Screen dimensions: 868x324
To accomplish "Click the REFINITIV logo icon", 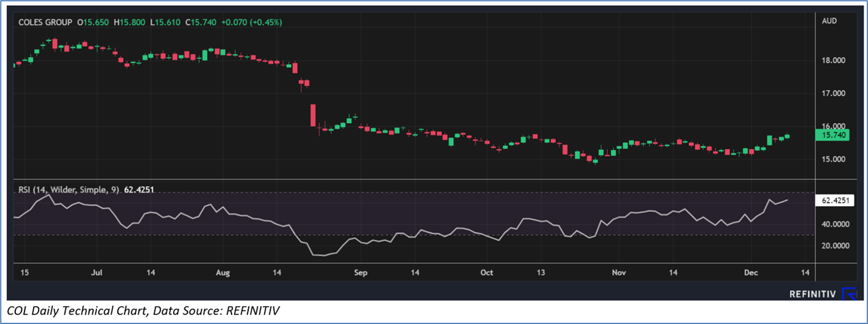I will [850, 294].
